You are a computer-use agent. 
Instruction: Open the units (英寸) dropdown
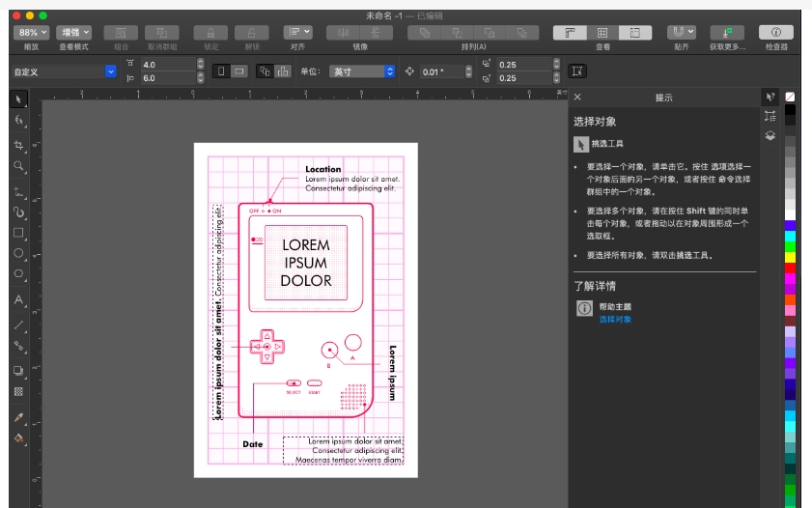[362, 71]
